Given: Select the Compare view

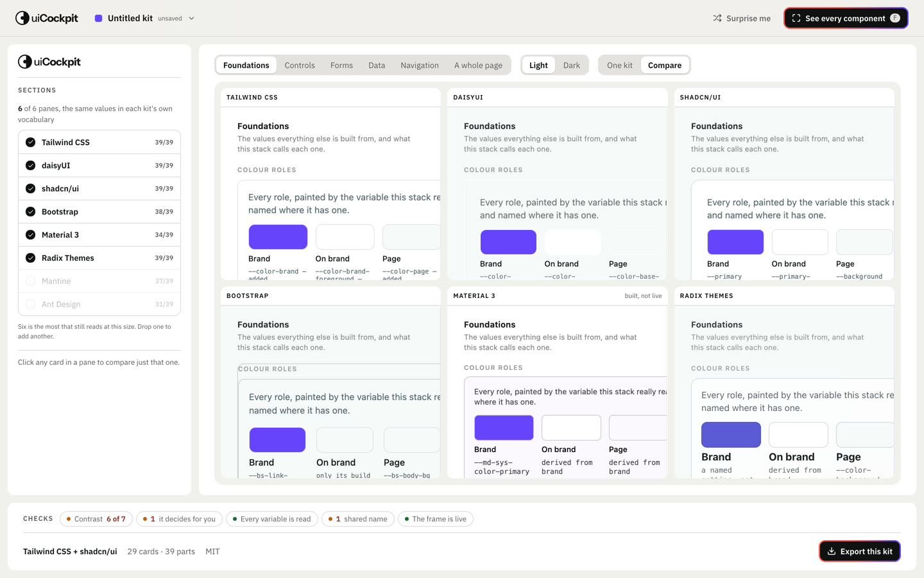Looking at the screenshot, I should (x=665, y=66).
